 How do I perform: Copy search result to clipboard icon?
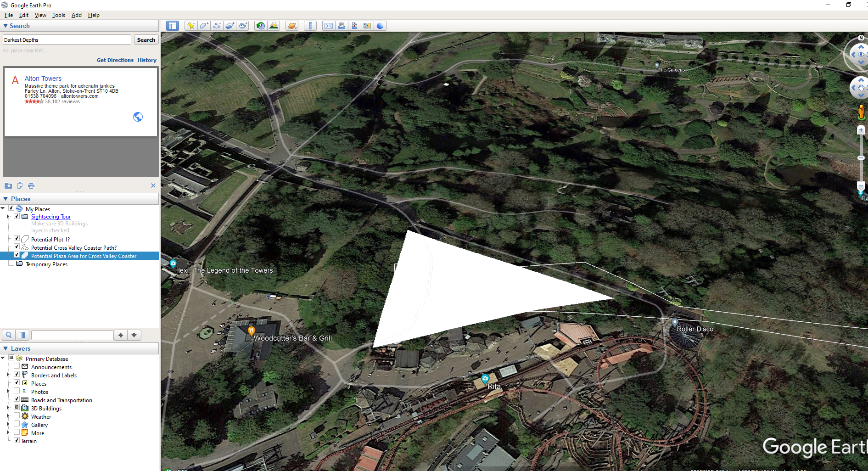click(x=20, y=185)
